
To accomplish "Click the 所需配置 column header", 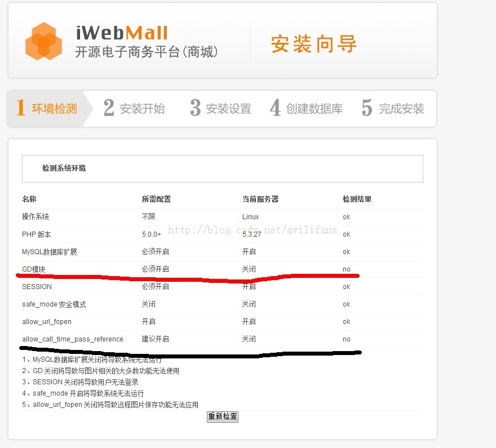I will pos(156,199).
